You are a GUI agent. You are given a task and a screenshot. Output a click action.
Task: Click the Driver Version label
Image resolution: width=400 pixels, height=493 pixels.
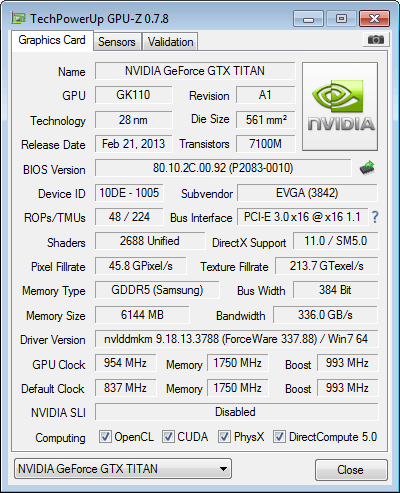[x=53, y=340]
